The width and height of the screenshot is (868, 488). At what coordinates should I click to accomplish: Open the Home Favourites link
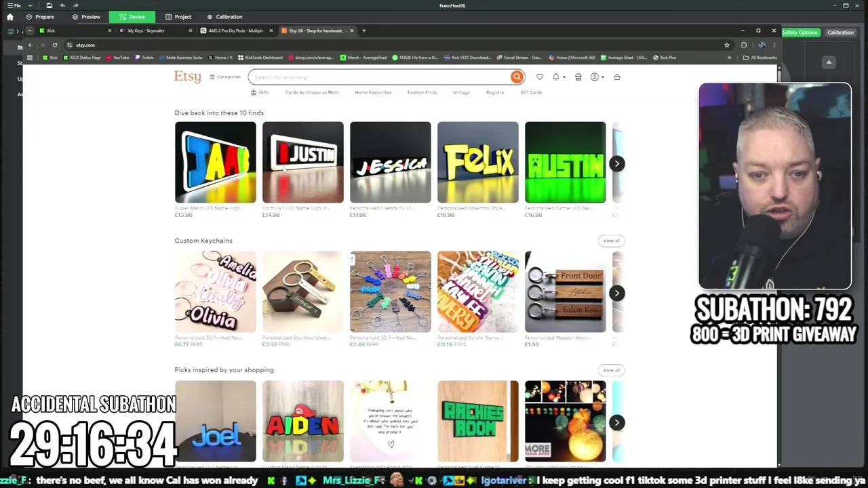coord(373,92)
